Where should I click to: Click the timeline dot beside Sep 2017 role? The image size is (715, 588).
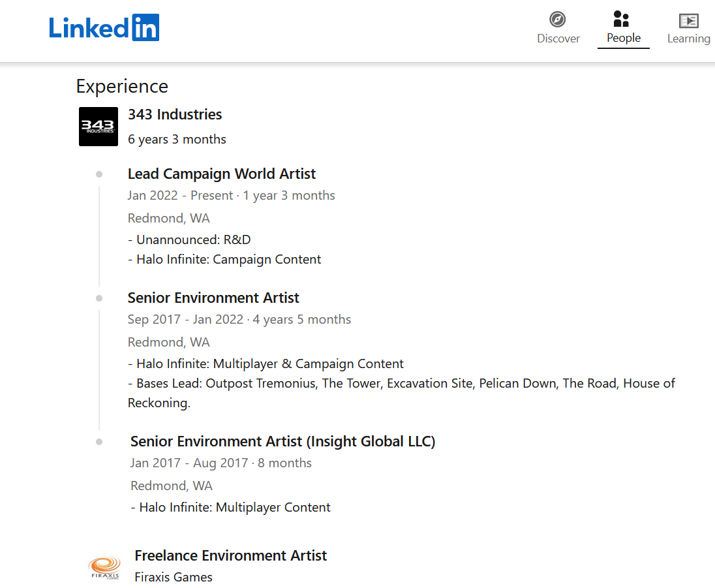(x=99, y=298)
